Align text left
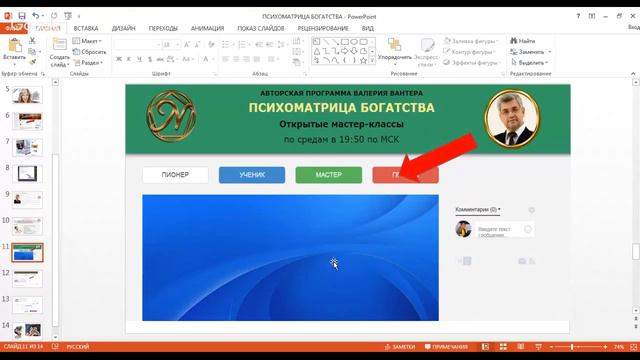 pos(225,60)
